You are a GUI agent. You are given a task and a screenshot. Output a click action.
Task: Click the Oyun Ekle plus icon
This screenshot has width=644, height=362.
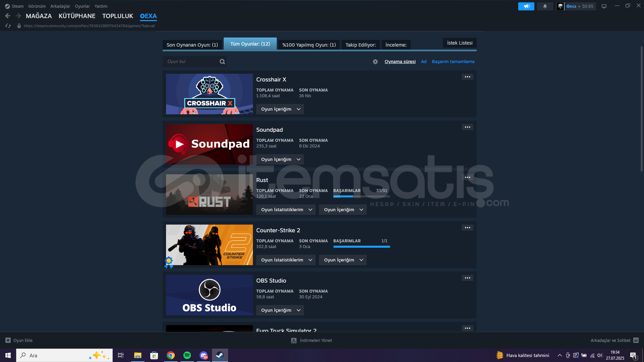tap(8, 340)
